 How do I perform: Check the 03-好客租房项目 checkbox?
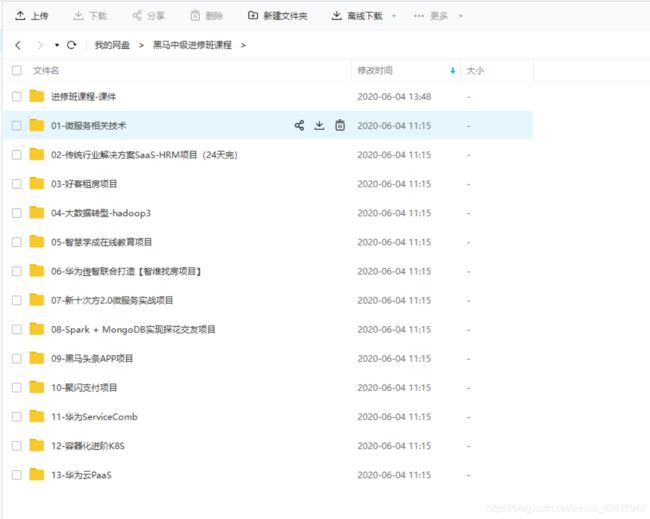(17, 184)
